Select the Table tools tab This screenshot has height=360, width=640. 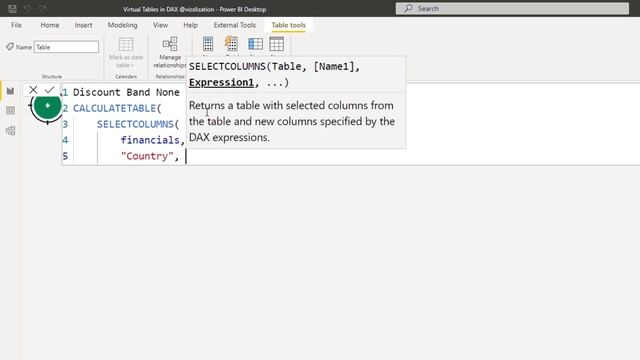point(289,25)
